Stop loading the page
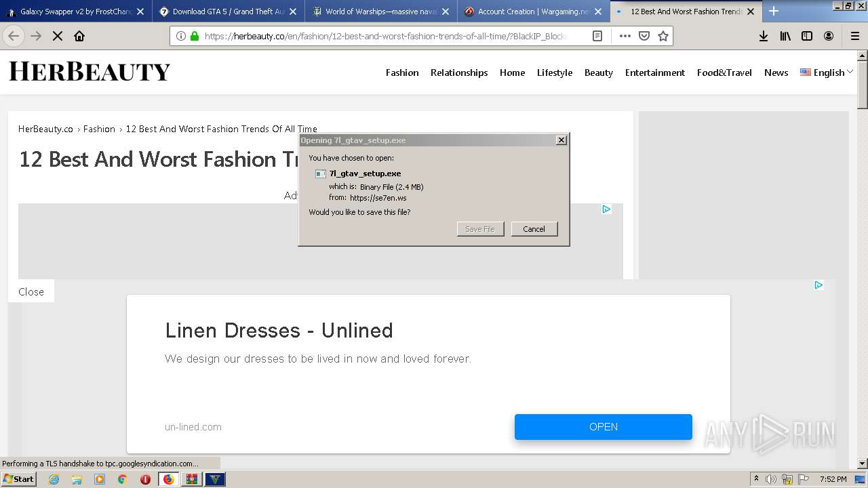This screenshot has width=868, height=488. pyautogui.click(x=58, y=36)
